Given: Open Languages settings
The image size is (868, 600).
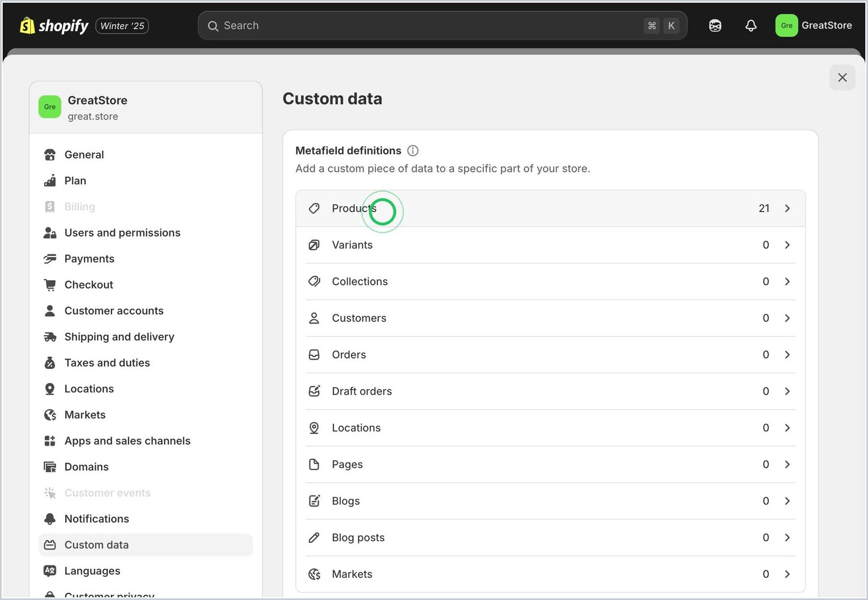Looking at the screenshot, I should pyautogui.click(x=146, y=571).
